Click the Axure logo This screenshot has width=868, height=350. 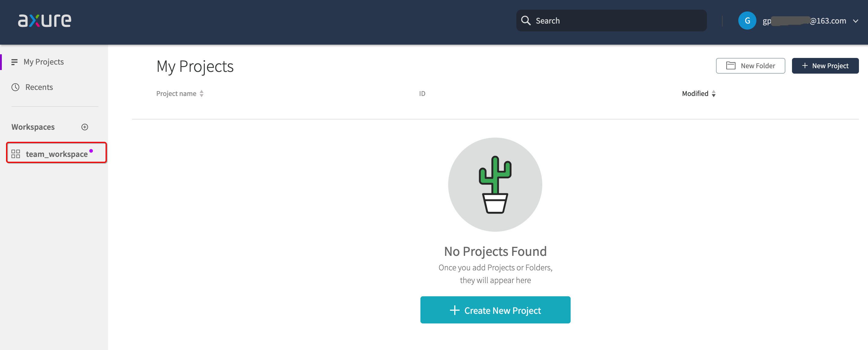pyautogui.click(x=44, y=21)
